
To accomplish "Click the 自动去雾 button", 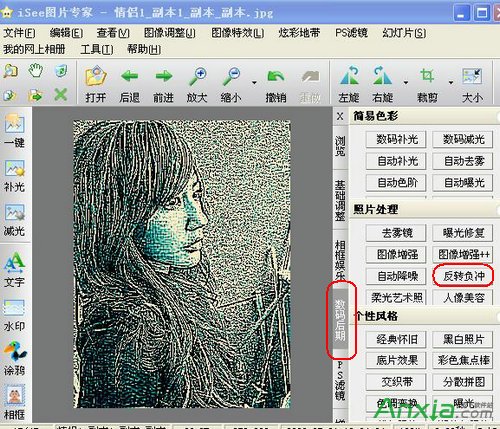I will click(463, 161).
